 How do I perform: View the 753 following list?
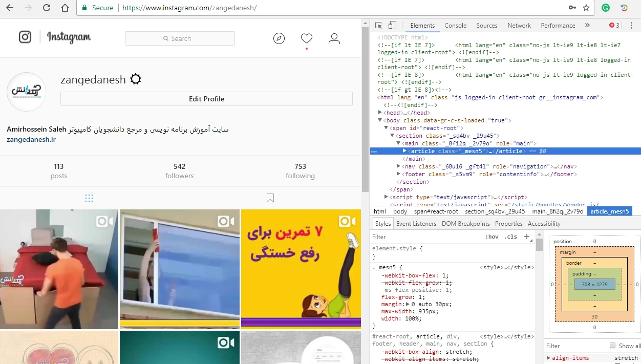(301, 171)
